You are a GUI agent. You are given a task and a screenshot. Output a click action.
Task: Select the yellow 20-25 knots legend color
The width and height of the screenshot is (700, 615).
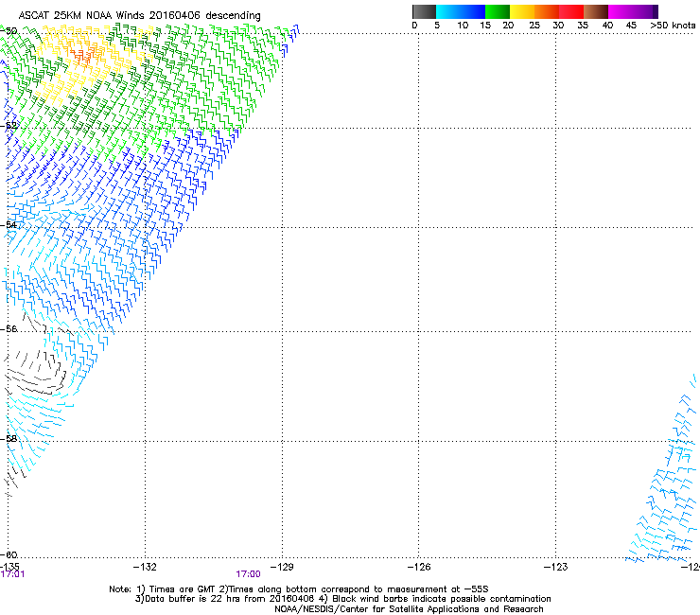(x=522, y=11)
